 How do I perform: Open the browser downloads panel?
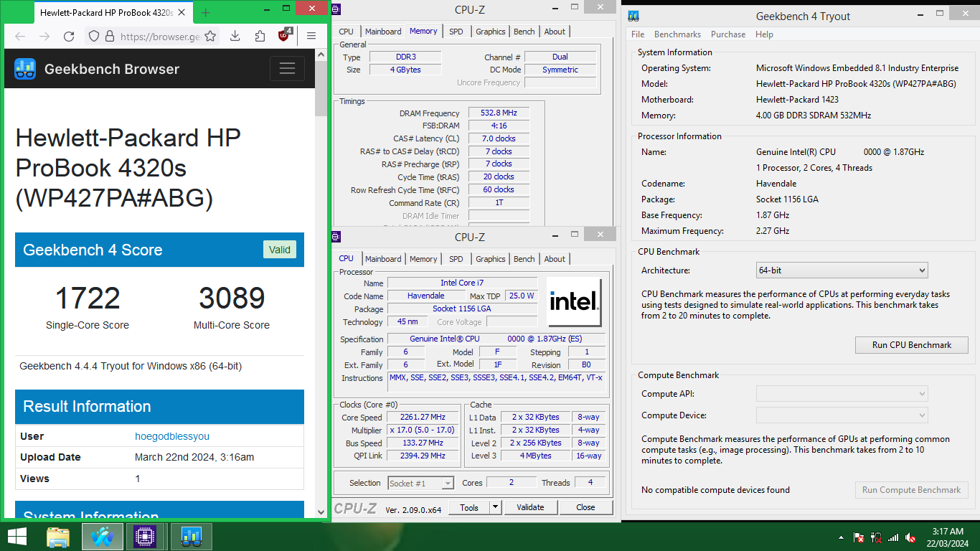235,37
